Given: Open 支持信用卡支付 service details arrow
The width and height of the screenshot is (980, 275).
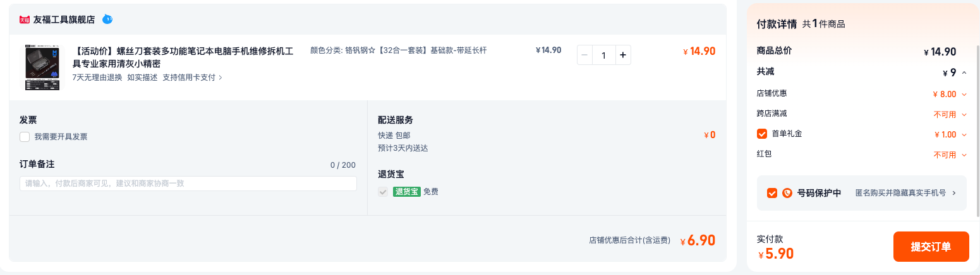Looking at the screenshot, I should 220,78.
